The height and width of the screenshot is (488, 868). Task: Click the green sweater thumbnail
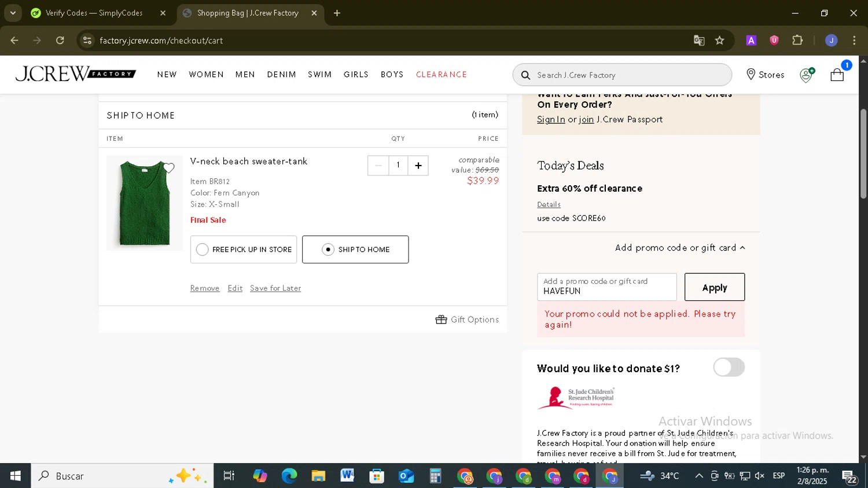point(145,203)
